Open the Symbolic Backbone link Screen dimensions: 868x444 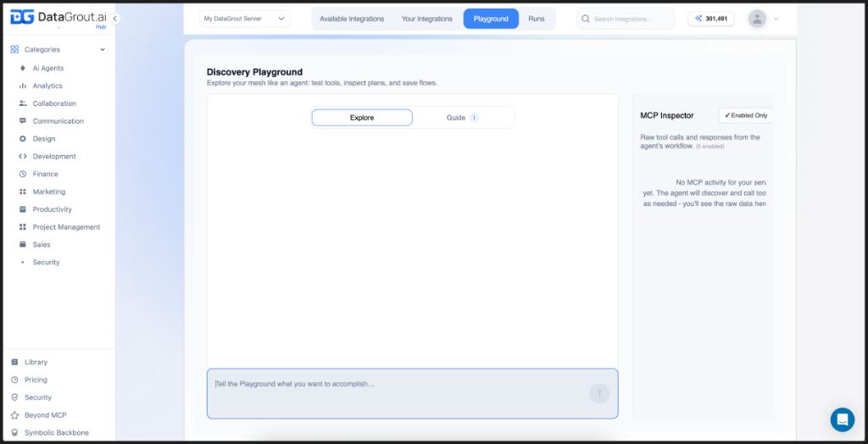coord(57,433)
